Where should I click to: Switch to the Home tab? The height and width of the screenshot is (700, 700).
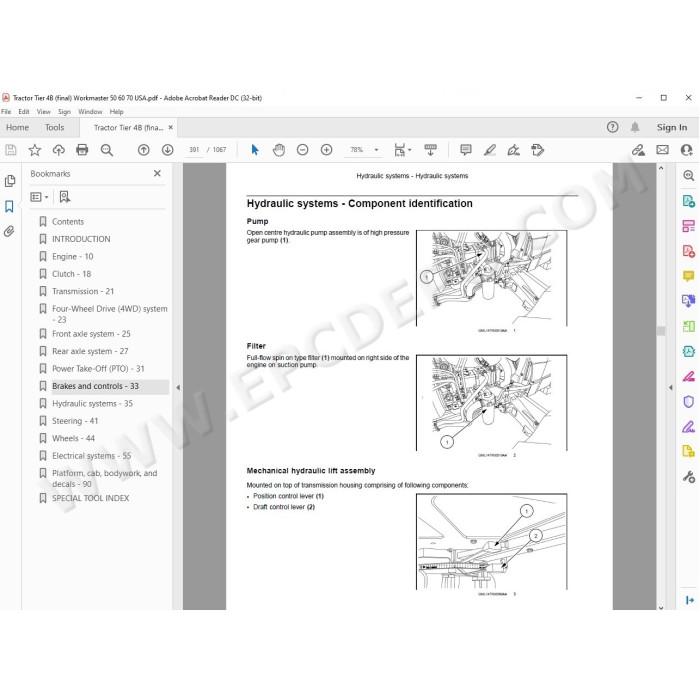click(x=17, y=127)
